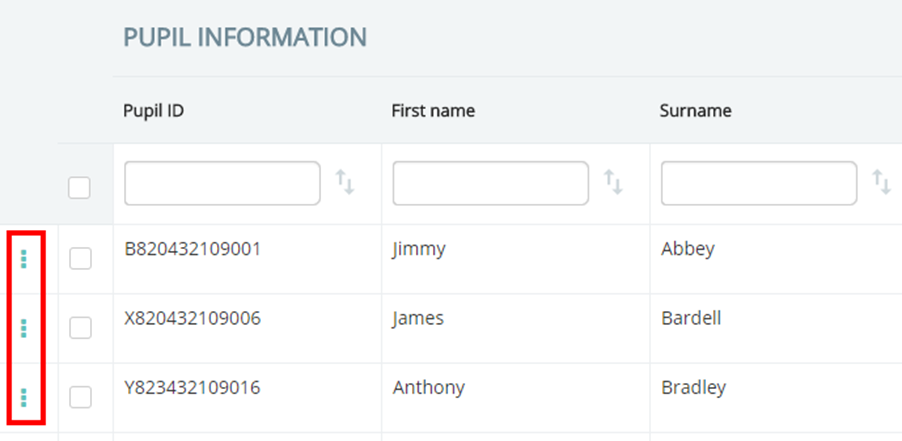Select the checkbox for James Bardell
This screenshot has width=902, height=441.
click(x=80, y=327)
